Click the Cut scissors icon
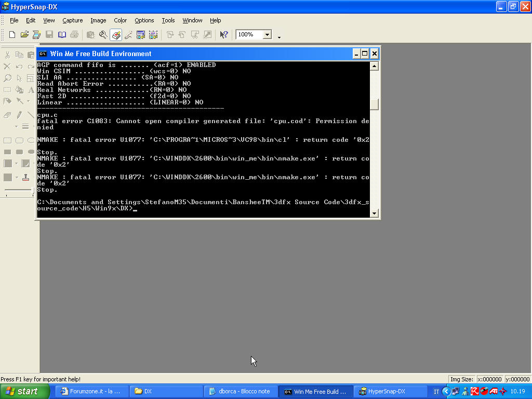The height and width of the screenshot is (399, 532). 7,55
